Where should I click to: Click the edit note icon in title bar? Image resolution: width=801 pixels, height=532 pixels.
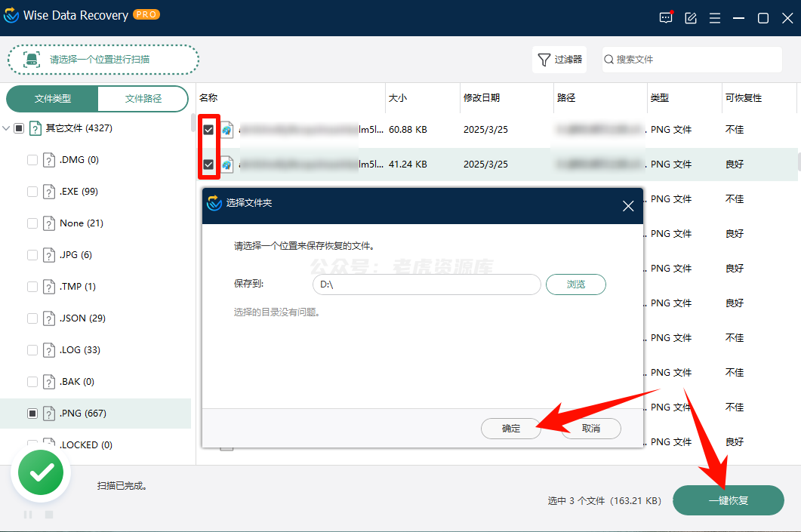click(x=691, y=18)
